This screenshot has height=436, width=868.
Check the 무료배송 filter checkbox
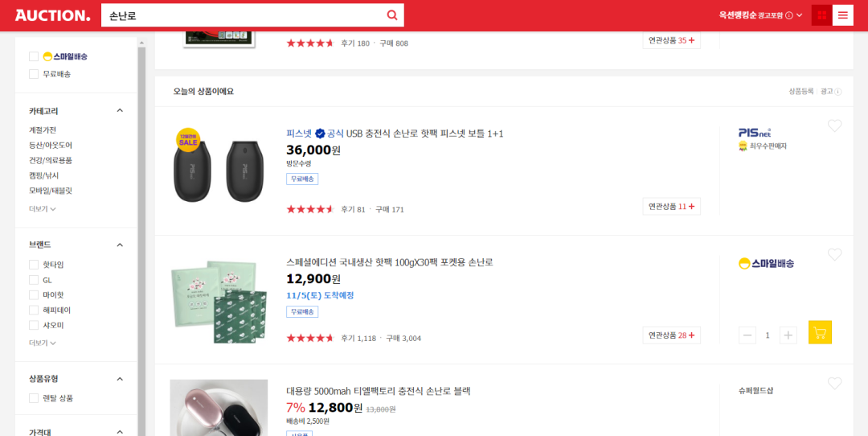(x=34, y=74)
